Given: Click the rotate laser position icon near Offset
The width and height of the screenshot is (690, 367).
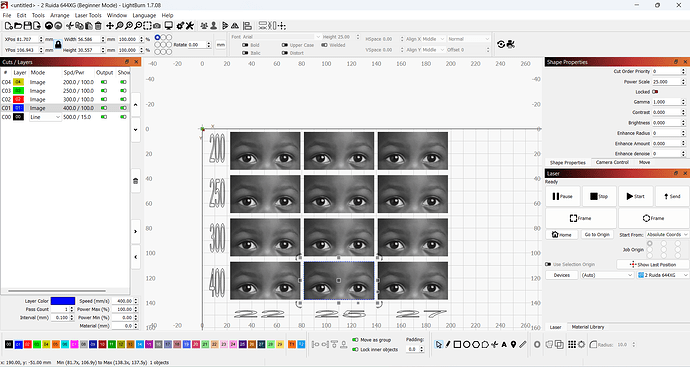Looking at the screenshot, I should [501, 44].
